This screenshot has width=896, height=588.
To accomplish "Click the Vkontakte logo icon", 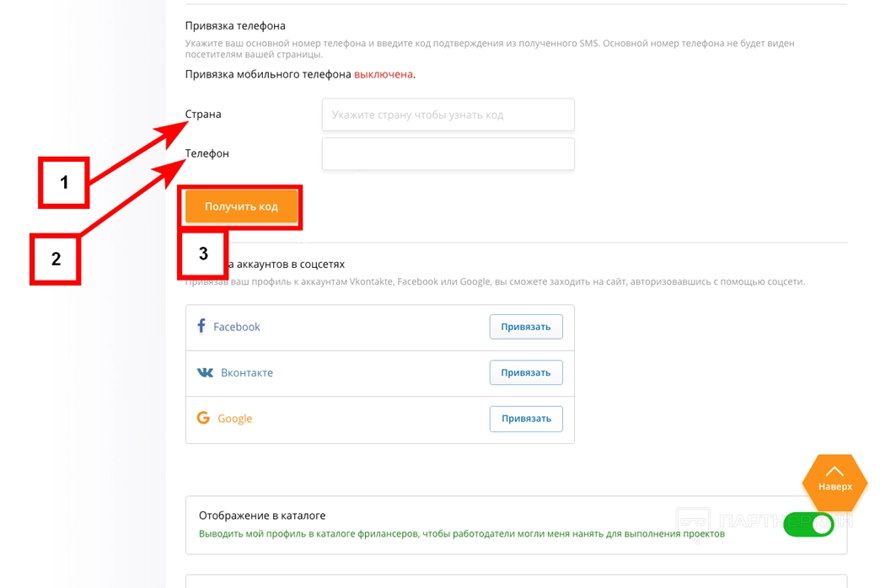I will [x=205, y=372].
